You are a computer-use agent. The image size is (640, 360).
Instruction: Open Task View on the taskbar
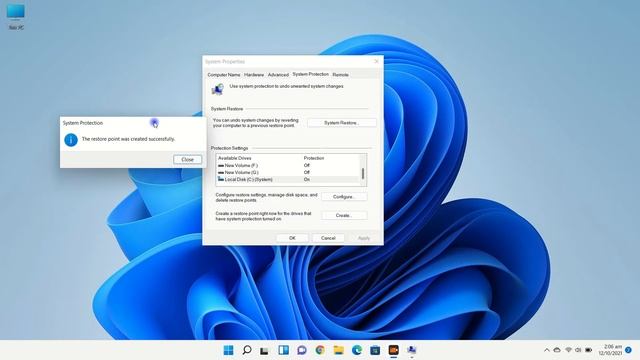pyautogui.click(x=264, y=350)
